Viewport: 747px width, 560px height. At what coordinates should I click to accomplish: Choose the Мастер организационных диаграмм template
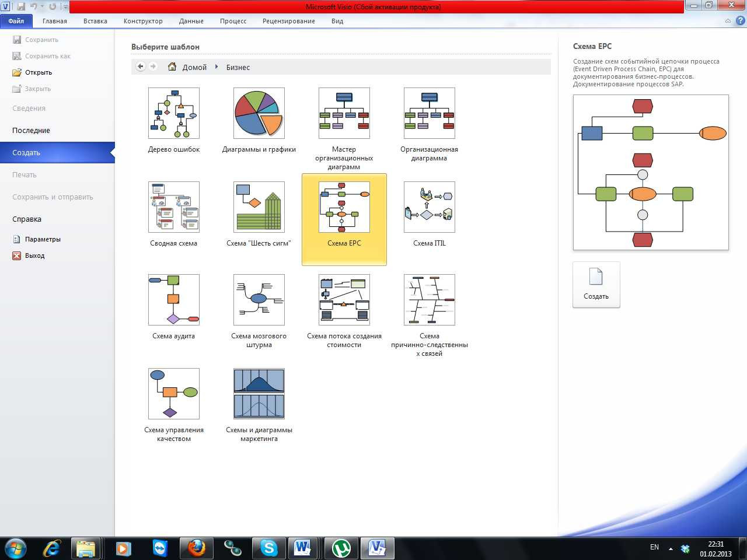pyautogui.click(x=344, y=113)
